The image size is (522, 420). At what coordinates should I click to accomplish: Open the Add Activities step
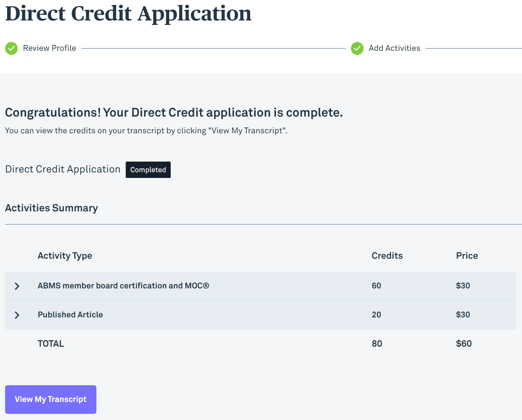(x=395, y=48)
